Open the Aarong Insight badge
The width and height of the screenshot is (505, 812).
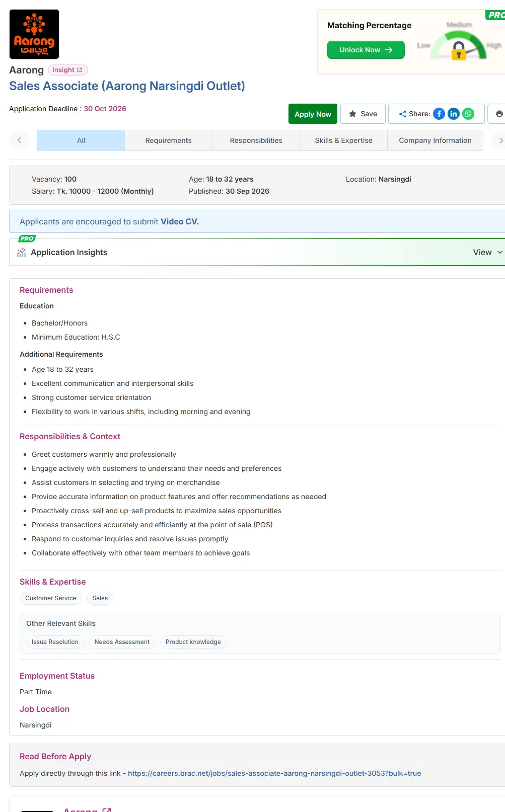point(68,70)
